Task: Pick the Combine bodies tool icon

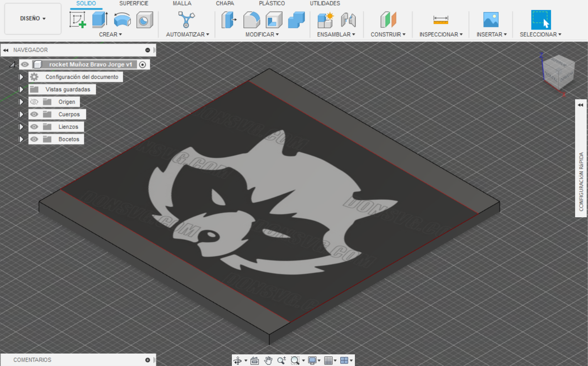Action: [x=296, y=20]
